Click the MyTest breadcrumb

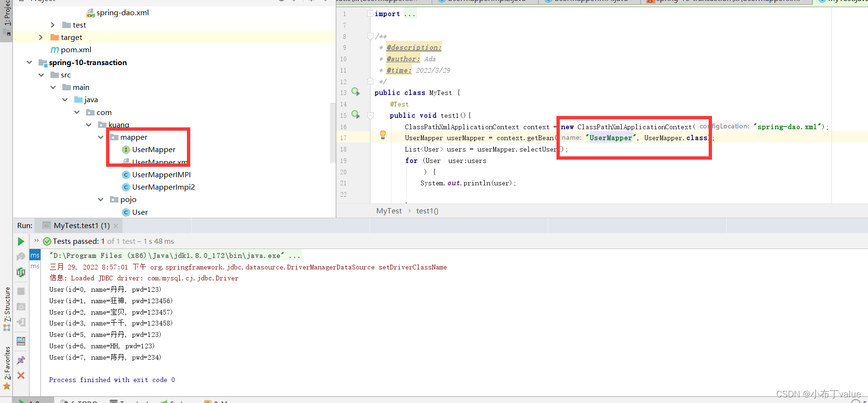pos(389,211)
